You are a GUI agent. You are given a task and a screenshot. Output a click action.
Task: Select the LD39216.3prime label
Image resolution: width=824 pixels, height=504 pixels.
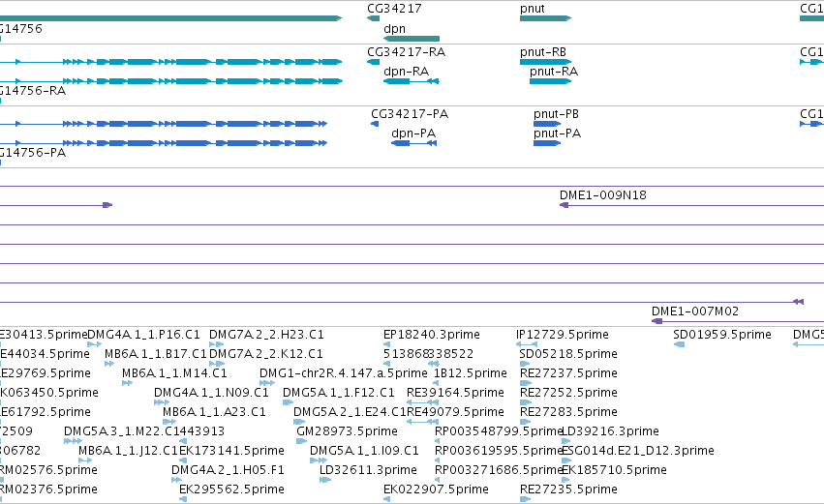click(x=610, y=431)
